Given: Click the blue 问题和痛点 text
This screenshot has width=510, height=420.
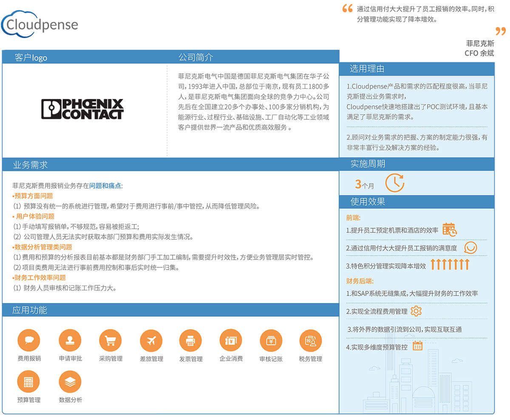Looking at the screenshot, I should [105, 186].
